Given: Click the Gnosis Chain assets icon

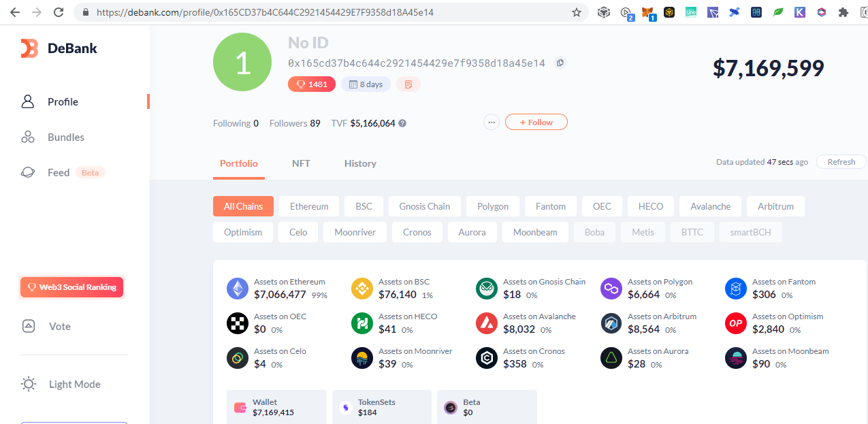Looking at the screenshot, I should pyautogui.click(x=487, y=289).
